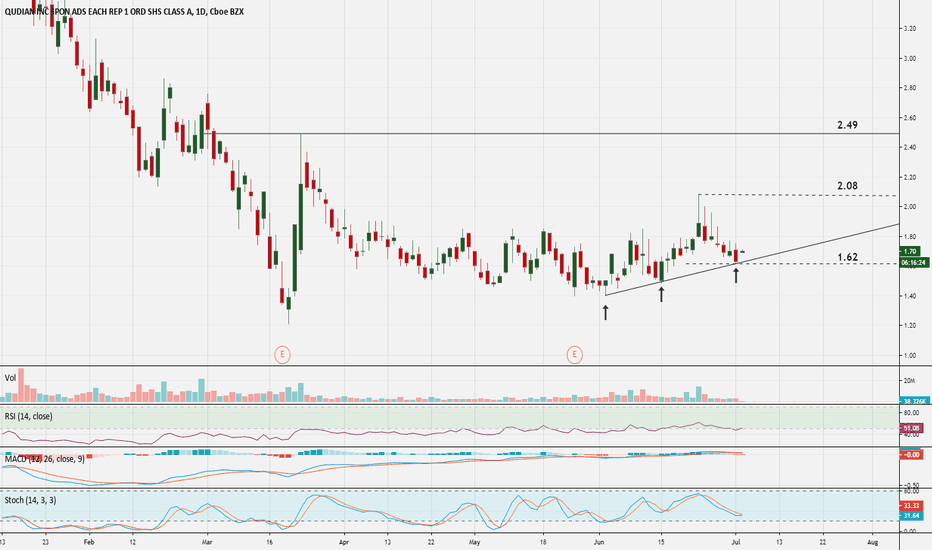Select the Vol indicator label
This screenshot has height=550, width=932.
click(x=10, y=378)
